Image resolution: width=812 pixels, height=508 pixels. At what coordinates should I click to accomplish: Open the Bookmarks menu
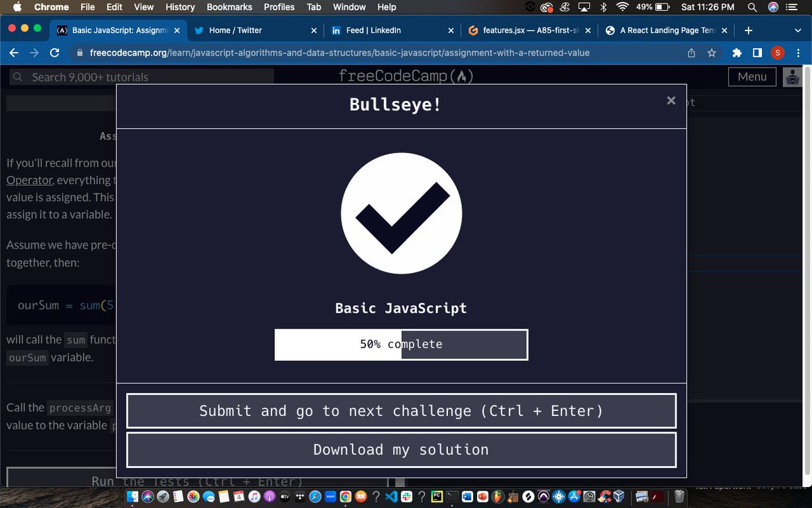[x=229, y=7]
